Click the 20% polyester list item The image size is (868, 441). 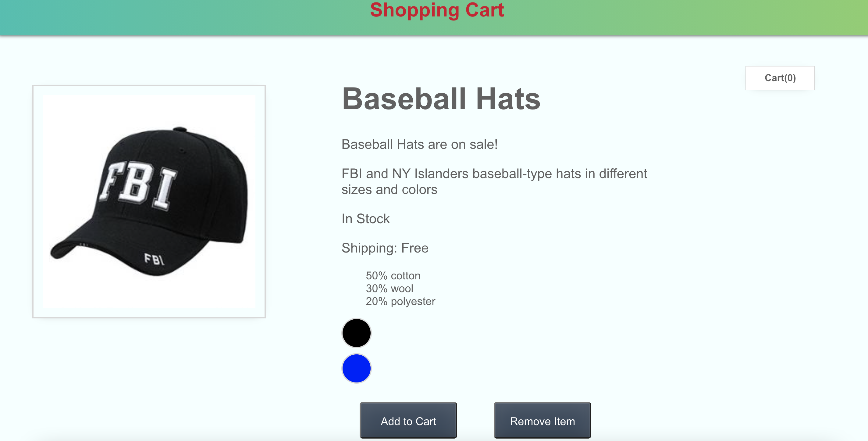[x=400, y=301]
